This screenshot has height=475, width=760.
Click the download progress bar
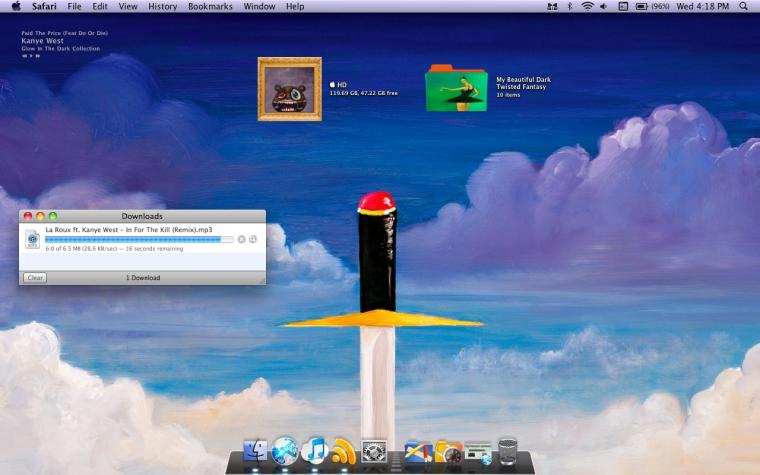tap(139, 239)
